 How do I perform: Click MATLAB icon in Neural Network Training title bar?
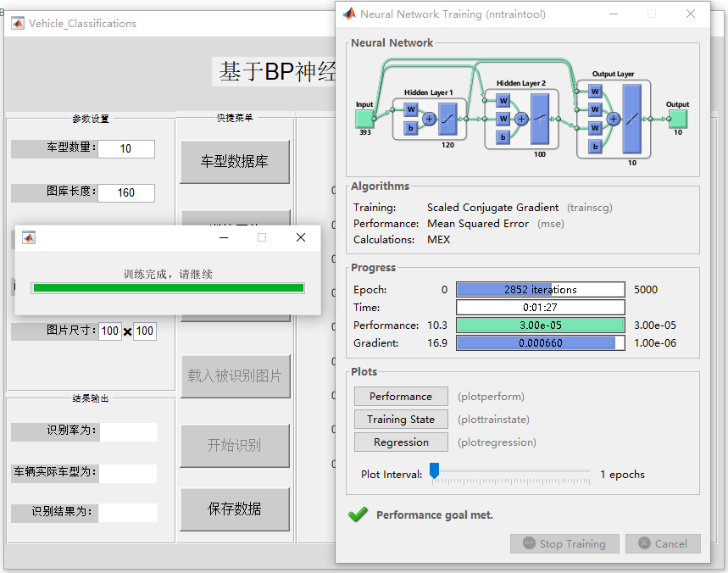coord(349,14)
